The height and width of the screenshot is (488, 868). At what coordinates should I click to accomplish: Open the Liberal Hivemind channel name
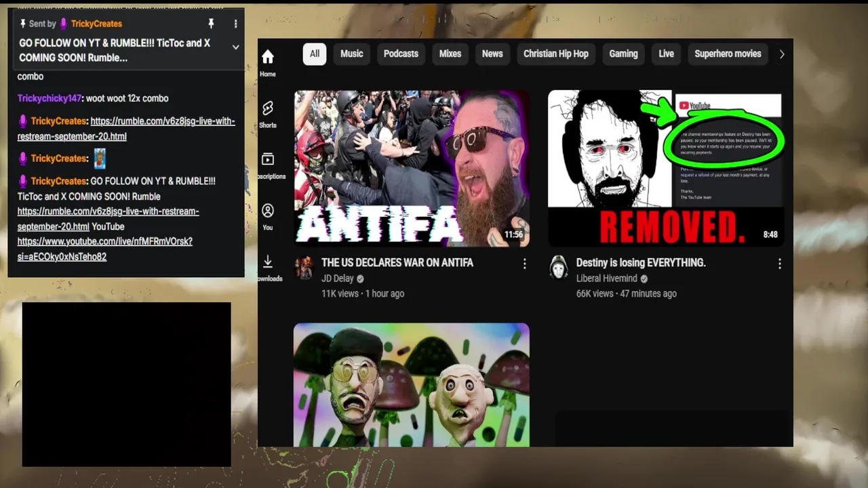607,279
